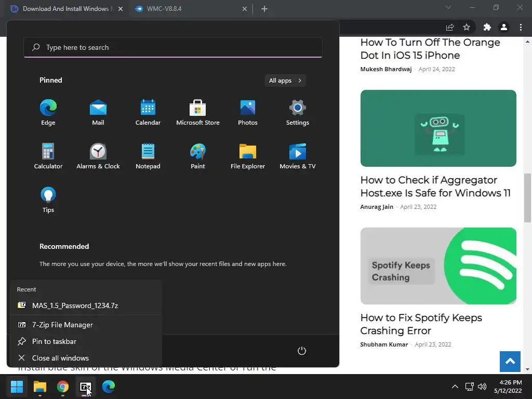Click the Start menu search box
532x399 pixels.
(172, 47)
